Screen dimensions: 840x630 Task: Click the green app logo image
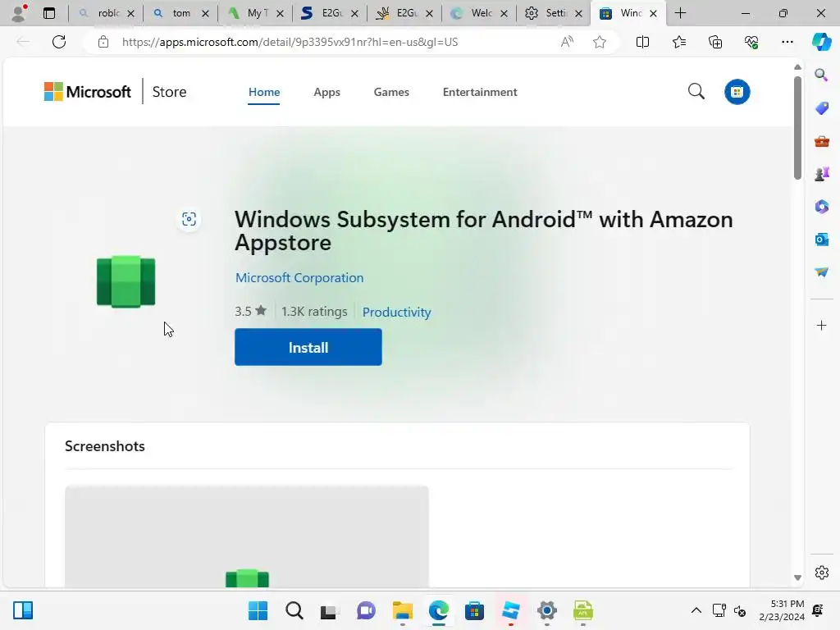[x=126, y=282]
